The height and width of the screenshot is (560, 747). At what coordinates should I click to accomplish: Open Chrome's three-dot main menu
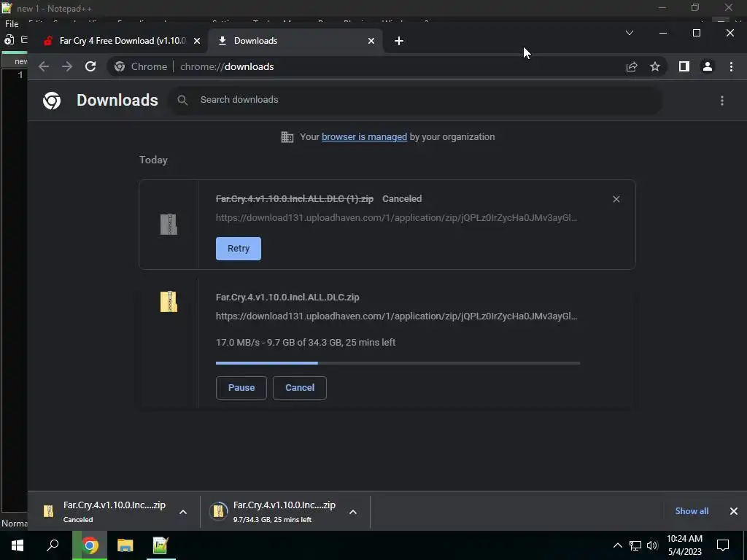731,66
